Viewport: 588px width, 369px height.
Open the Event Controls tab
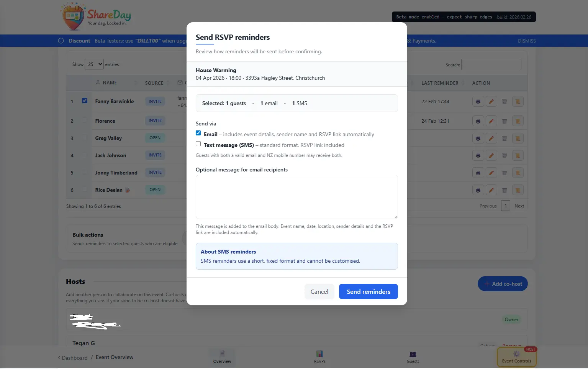[517, 357]
